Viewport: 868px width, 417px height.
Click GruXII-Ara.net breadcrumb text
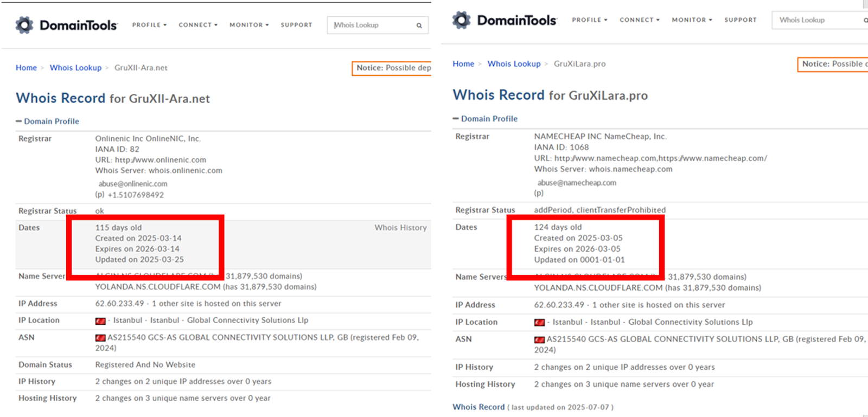(141, 68)
